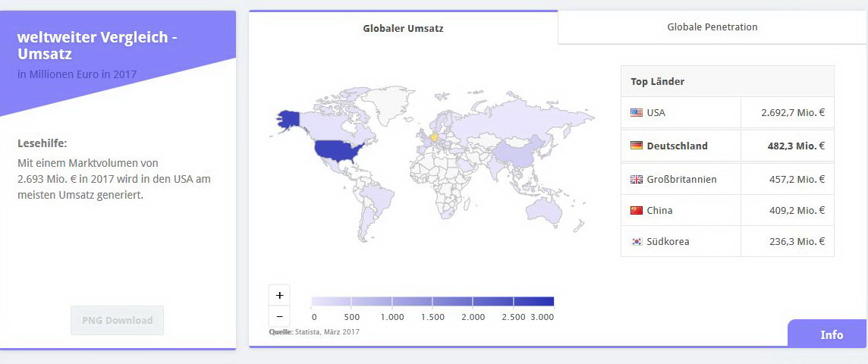Click highlighted Germany on the map

(434, 138)
